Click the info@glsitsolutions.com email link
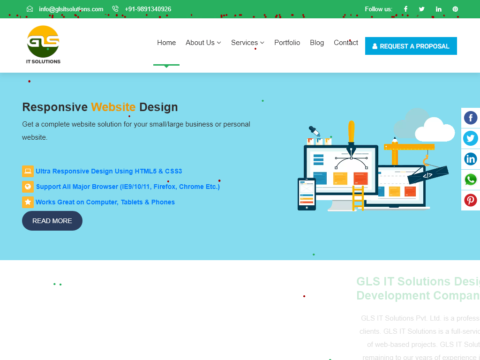The width and height of the screenshot is (480, 360). click(71, 9)
